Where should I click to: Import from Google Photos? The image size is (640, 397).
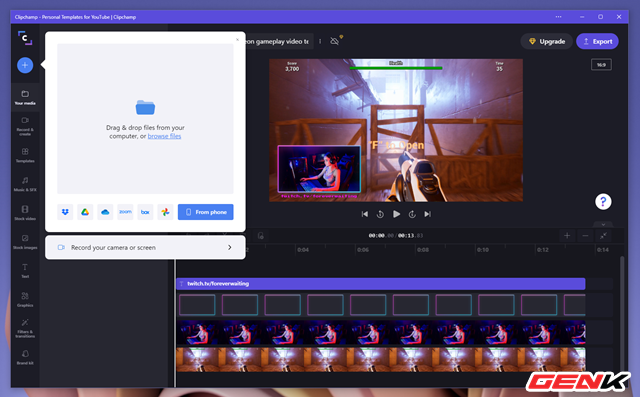point(165,212)
